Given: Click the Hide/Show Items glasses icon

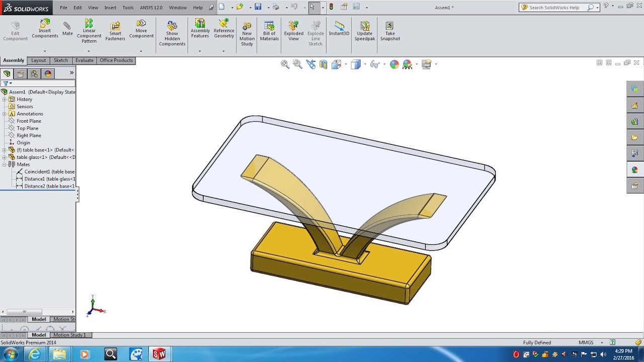Looking at the screenshot, I should pos(375,64).
